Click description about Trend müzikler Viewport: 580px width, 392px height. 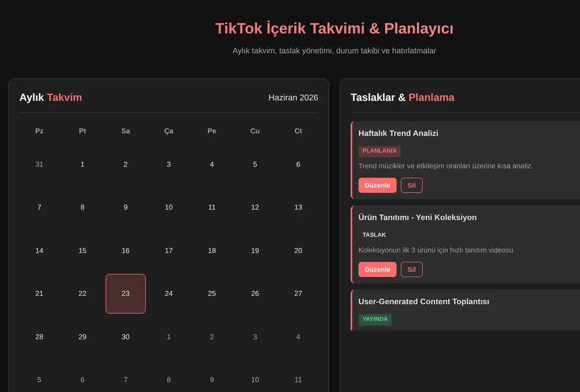(446, 166)
